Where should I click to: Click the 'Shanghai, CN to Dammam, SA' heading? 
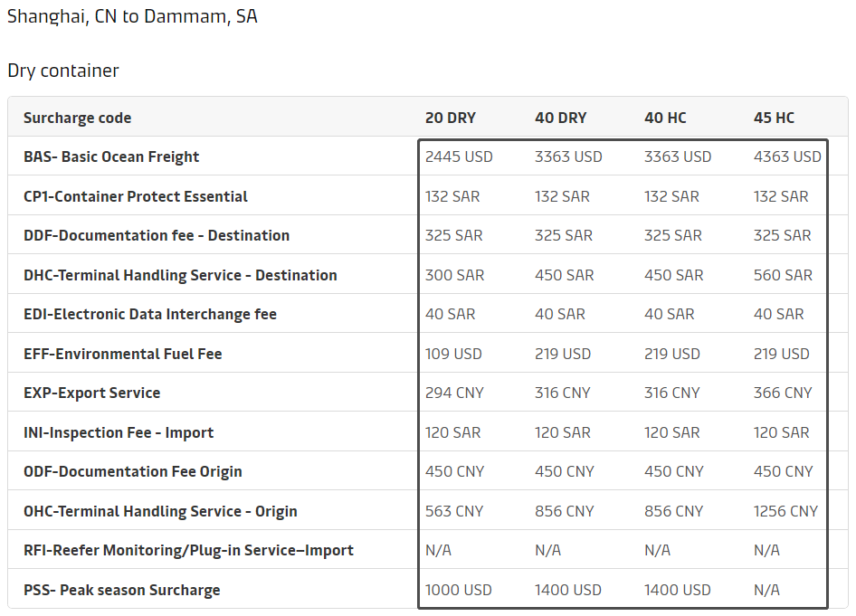coord(132,16)
